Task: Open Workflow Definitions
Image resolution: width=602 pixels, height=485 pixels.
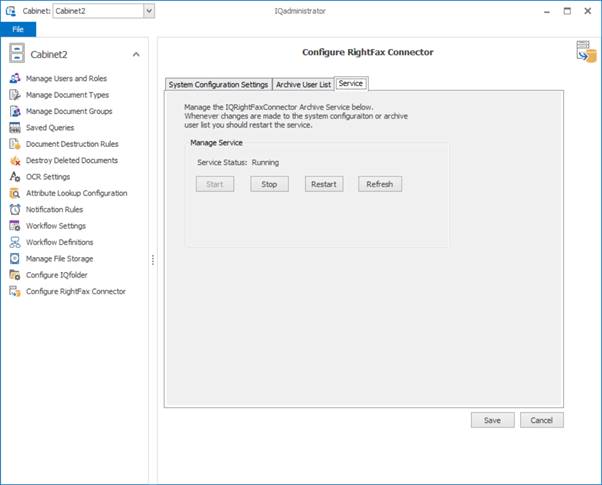Action: coord(60,242)
